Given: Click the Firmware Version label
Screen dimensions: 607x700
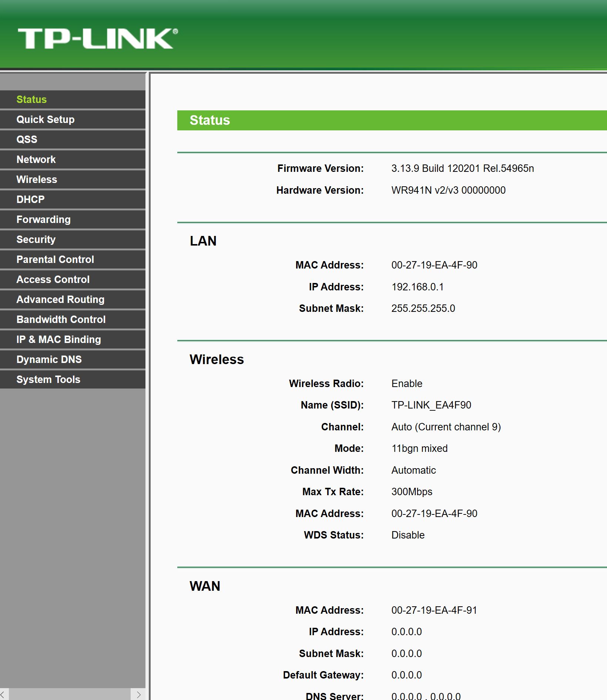Looking at the screenshot, I should tap(321, 169).
